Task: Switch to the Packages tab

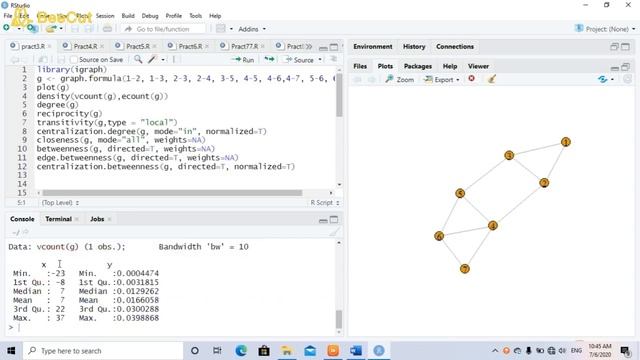Action: point(418,66)
